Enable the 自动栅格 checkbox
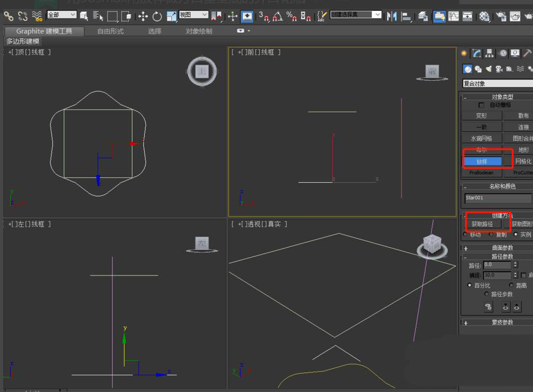 (x=482, y=105)
